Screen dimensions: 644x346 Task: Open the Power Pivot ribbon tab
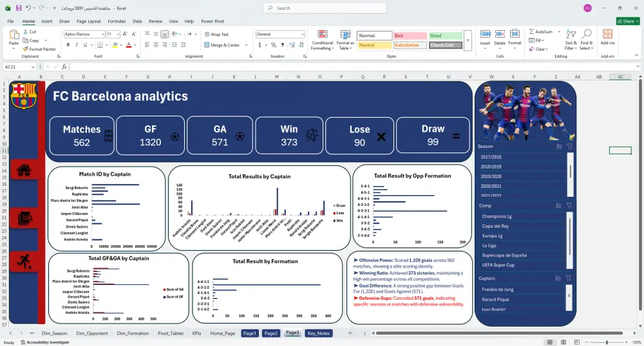click(213, 21)
